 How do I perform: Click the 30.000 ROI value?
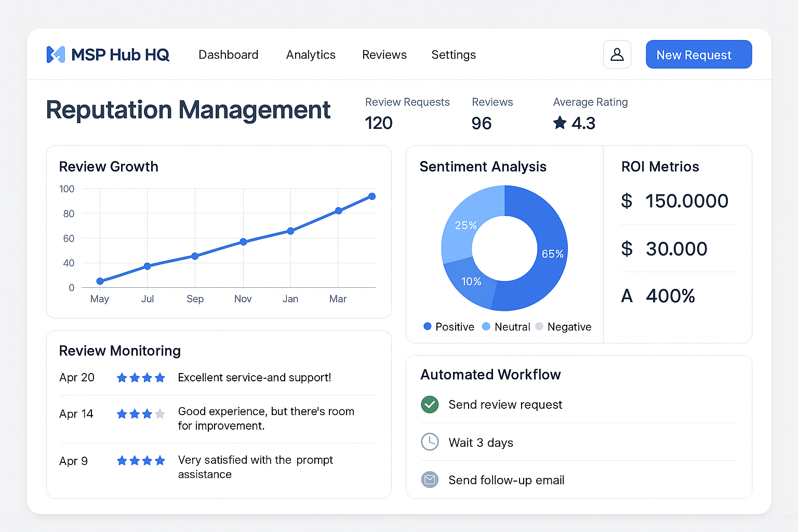click(x=676, y=249)
